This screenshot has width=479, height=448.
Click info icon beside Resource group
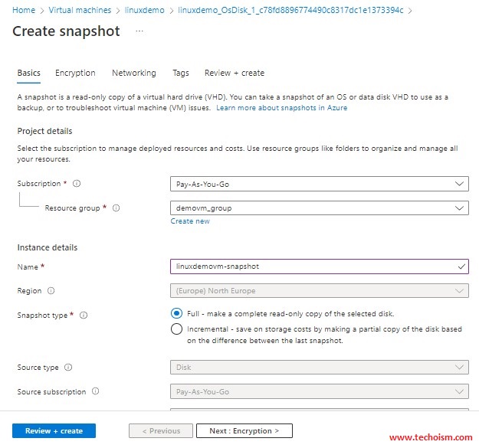[116, 208]
